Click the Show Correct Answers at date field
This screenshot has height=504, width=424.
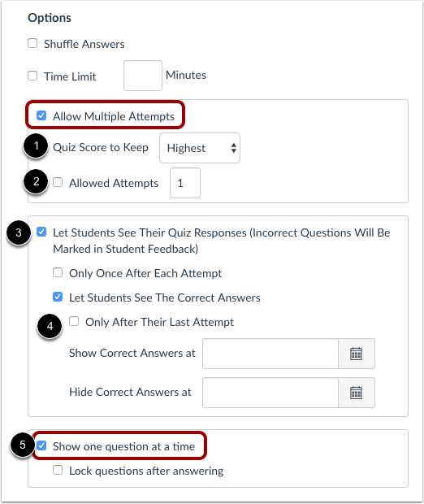(x=270, y=354)
